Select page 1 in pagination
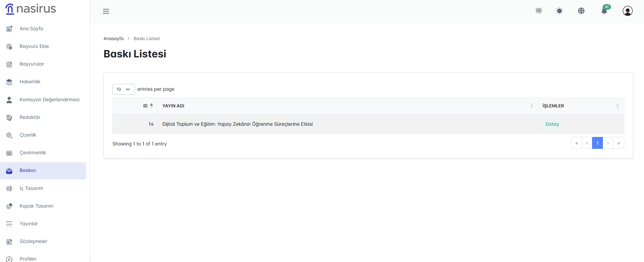 597,143
